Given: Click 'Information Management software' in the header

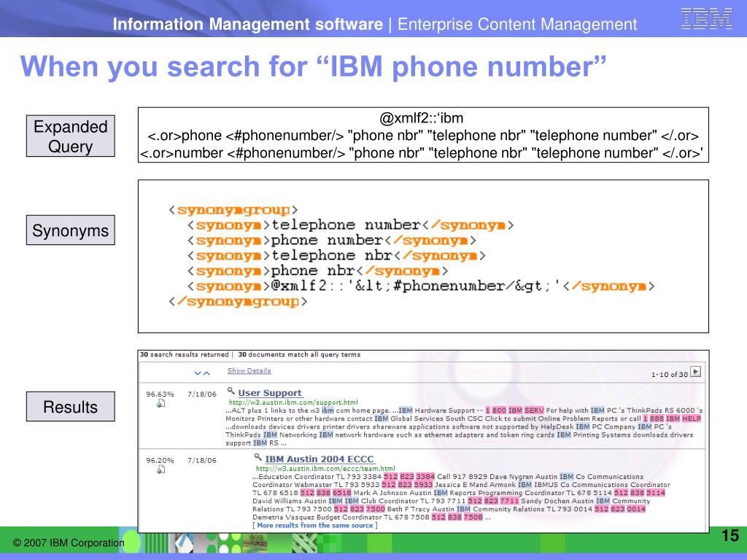Looking at the screenshot, I should pyautogui.click(x=248, y=24).
